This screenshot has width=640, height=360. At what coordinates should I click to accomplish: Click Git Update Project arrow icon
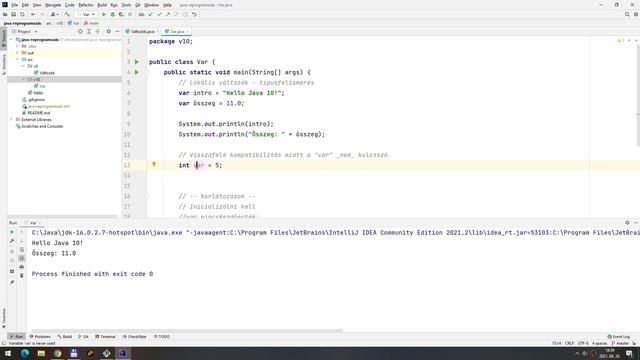click(151, 14)
